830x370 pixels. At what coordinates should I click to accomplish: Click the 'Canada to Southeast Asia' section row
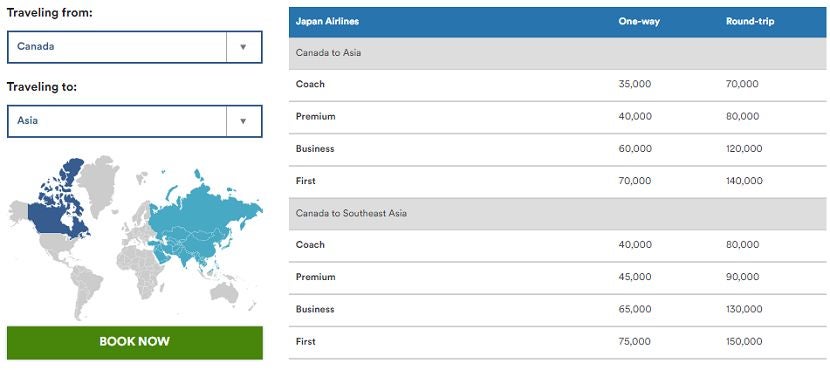(x=558, y=213)
